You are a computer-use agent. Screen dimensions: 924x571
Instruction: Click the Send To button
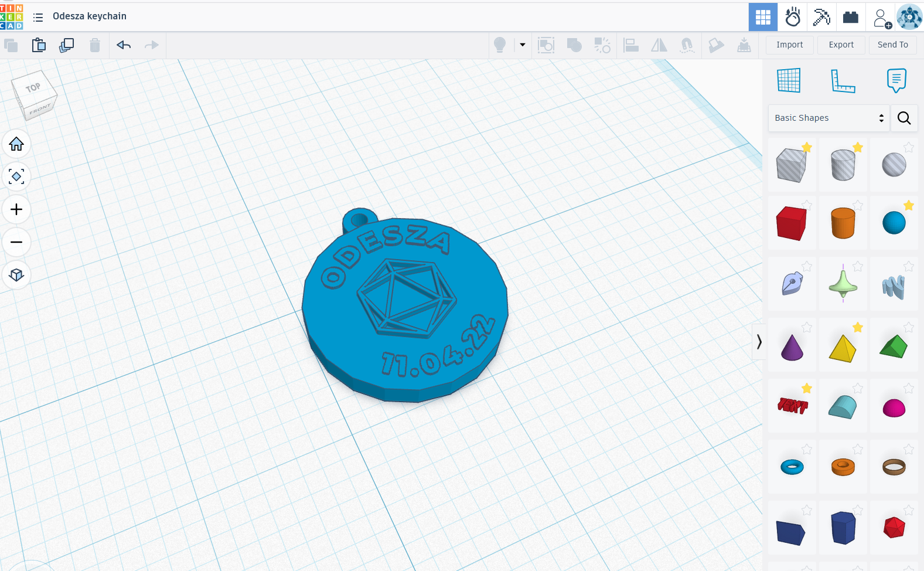tap(893, 45)
